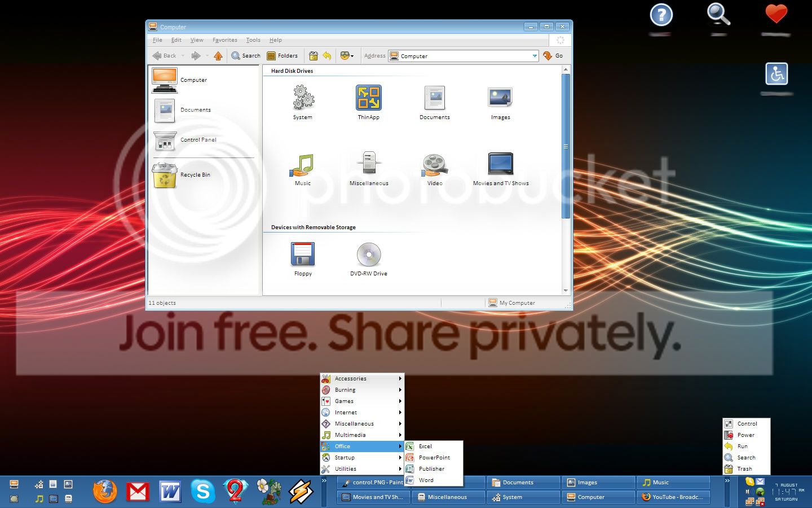Click the Go button
Image resolution: width=812 pixels, height=508 pixels.
pos(553,56)
